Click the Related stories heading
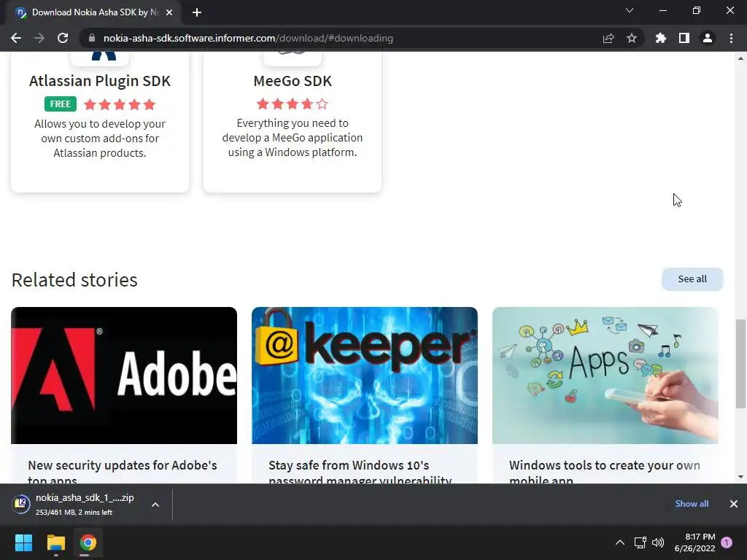Screen dimensions: 747x560 coord(74,280)
